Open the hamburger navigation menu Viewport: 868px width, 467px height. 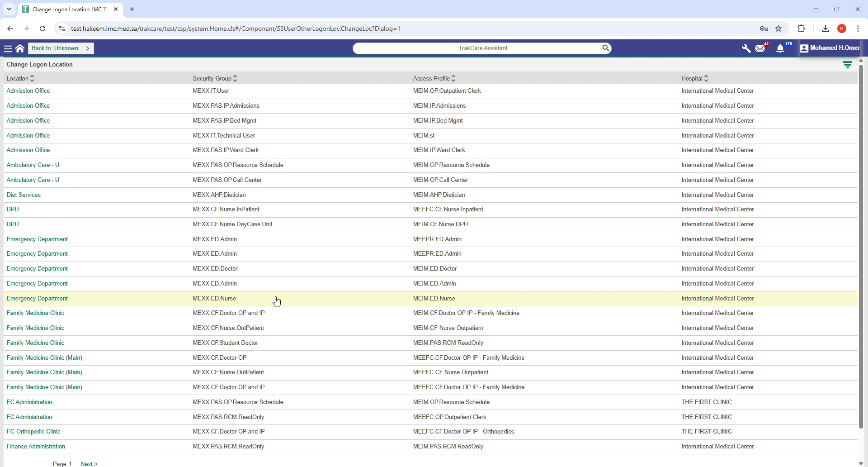point(8,48)
